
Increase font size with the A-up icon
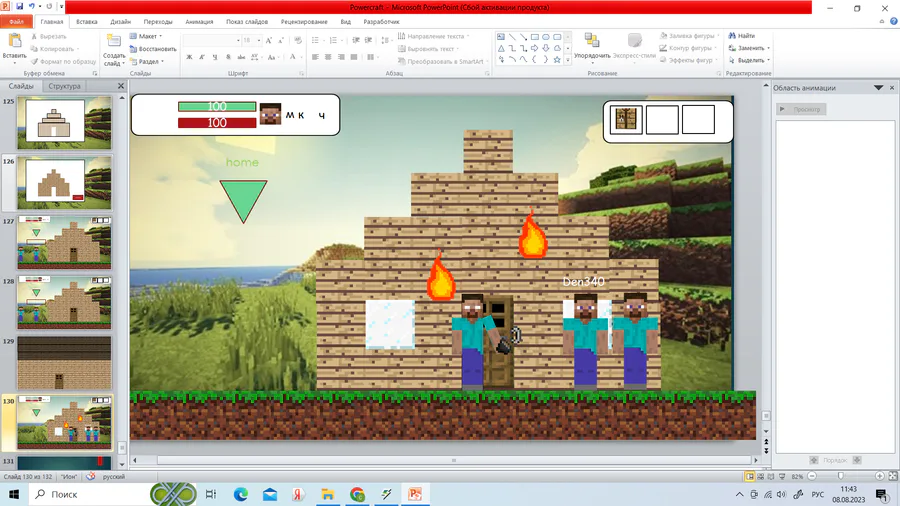click(x=269, y=41)
